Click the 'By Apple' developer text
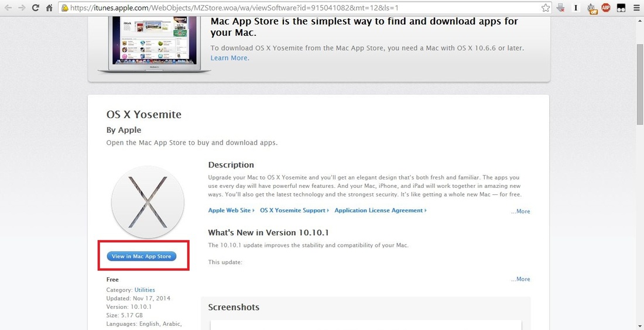This screenshot has width=644, height=330. click(124, 130)
